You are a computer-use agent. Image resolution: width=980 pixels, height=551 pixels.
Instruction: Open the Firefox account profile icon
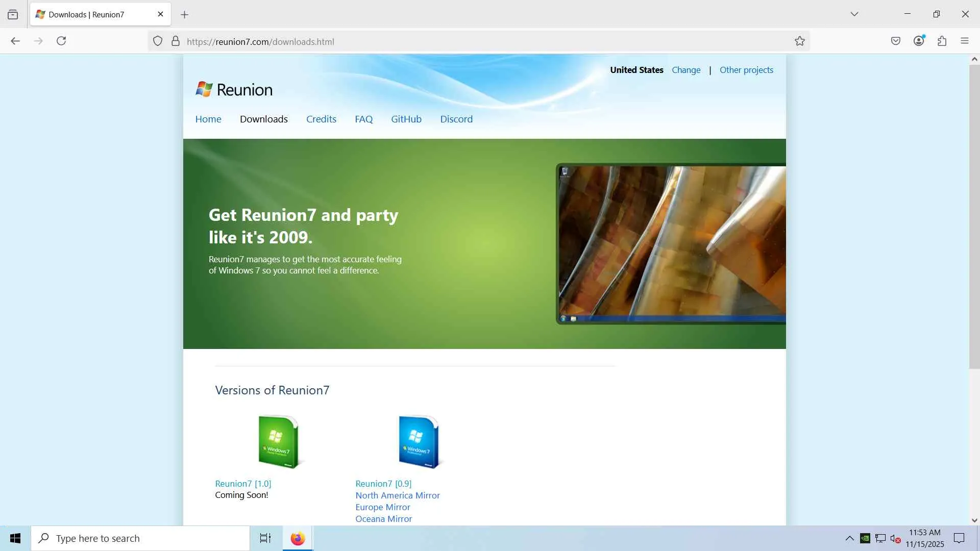919,41
